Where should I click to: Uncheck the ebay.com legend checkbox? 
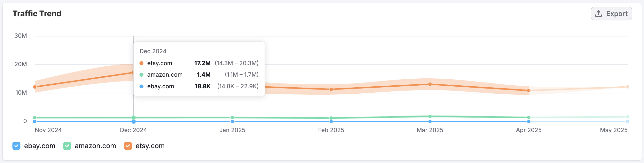(17, 146)
